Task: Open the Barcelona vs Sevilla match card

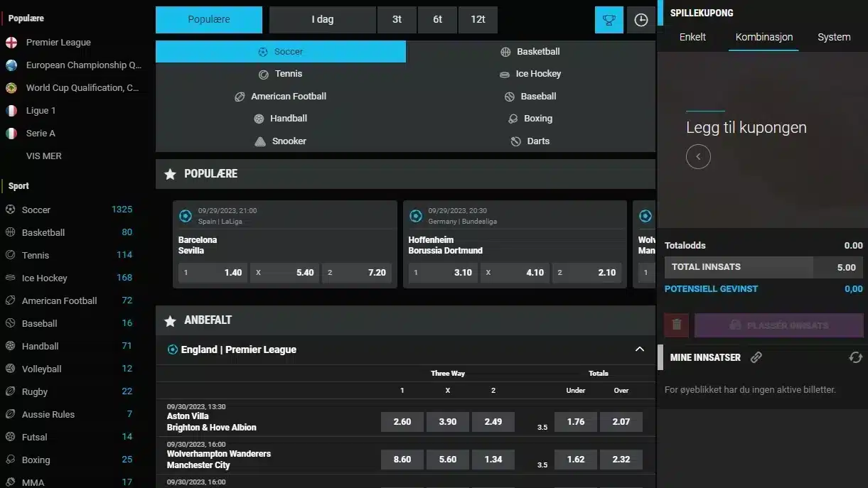Action: pos(284,244)
